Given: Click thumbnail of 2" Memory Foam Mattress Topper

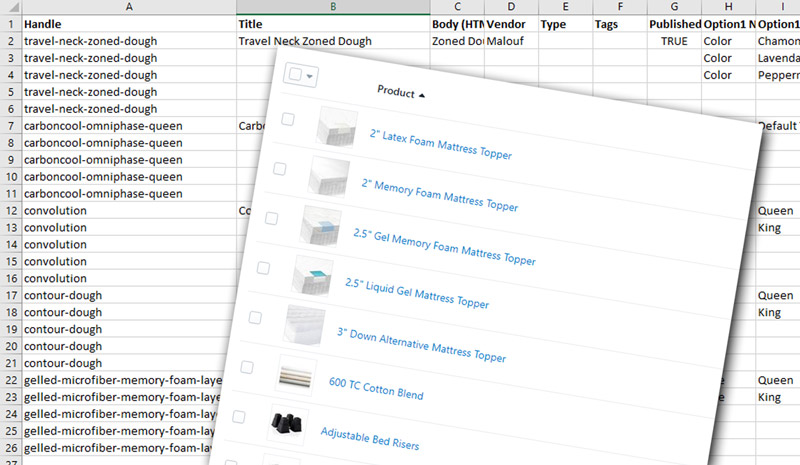Looking at the screenshot, I should click(x=329, y=176).
